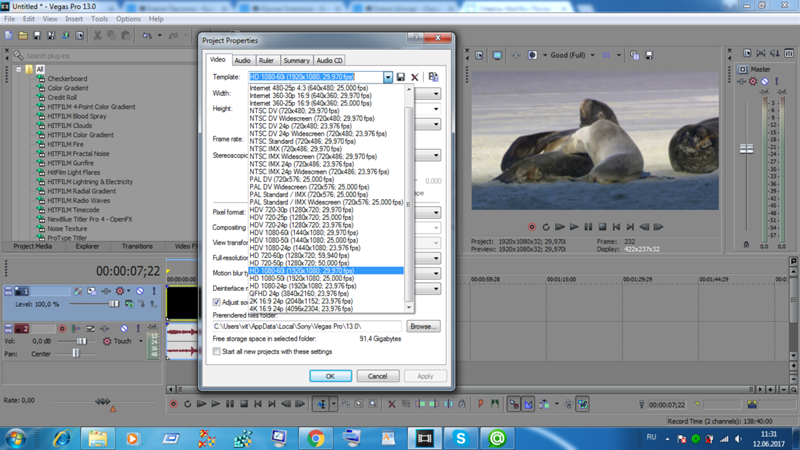Click Play in the timeline transport bar
This screenshot has height=450, width=800.
tap(215, 404)
